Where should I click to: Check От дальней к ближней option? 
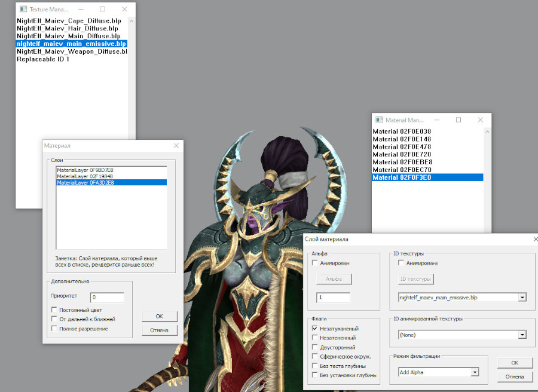point(54,318)
